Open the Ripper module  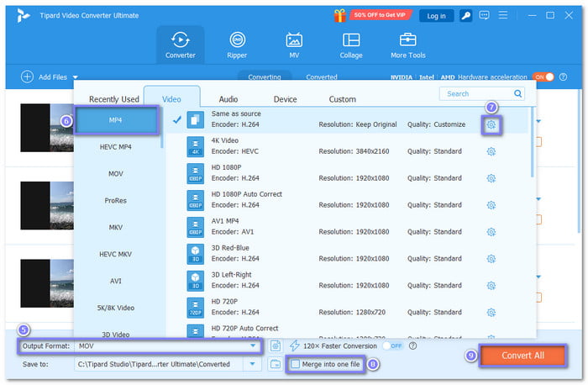[x=237, y=45]
